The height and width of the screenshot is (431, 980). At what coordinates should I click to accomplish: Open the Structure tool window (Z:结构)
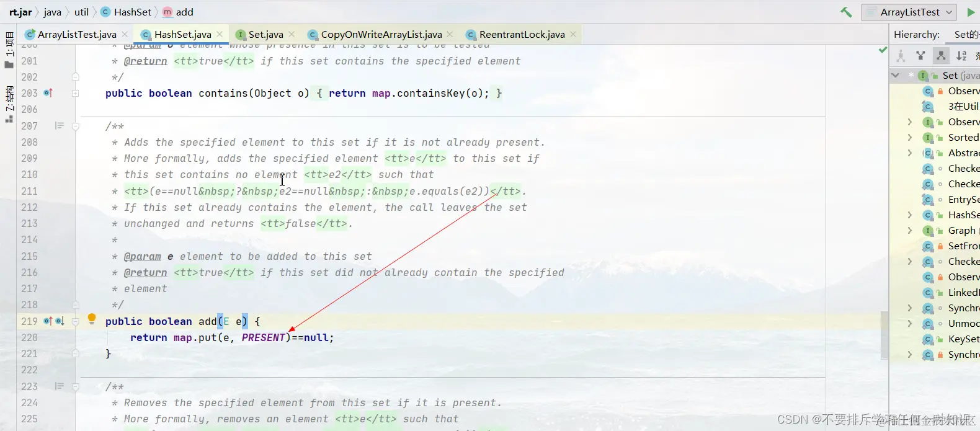[x=9, y=104]
